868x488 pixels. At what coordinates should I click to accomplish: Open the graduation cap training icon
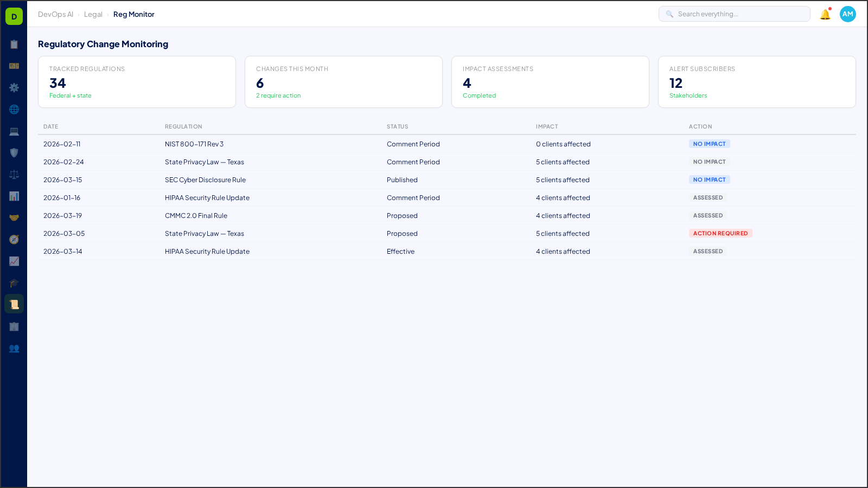[x=14, y=282]
